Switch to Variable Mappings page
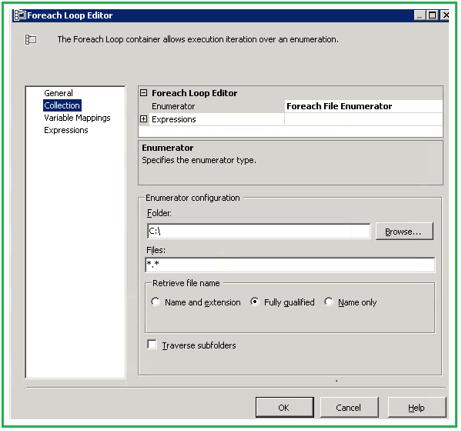This screenshot has width=461, height=431. coord(77,118)
